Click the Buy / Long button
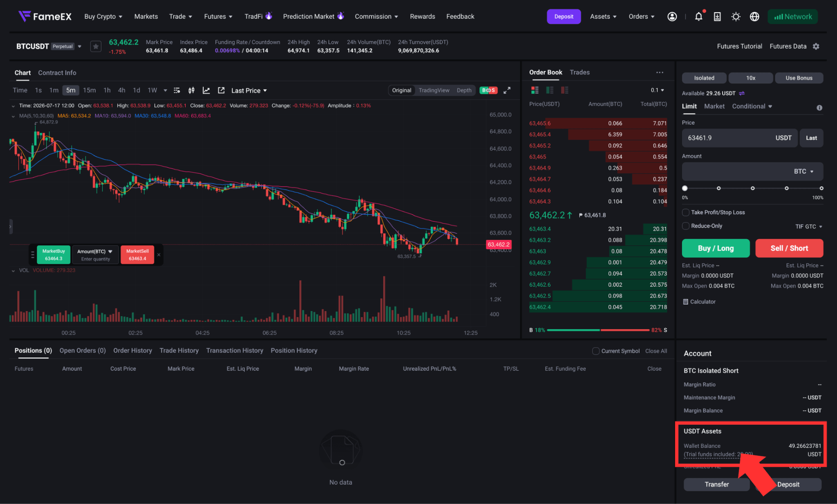This screenshot has width=837, height=504. pyautogui.click(x=716, y=248)
